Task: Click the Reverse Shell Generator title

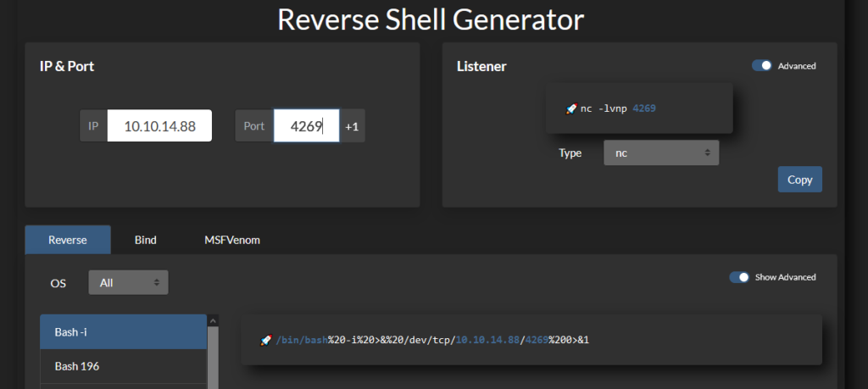Action: coord(431,19)
